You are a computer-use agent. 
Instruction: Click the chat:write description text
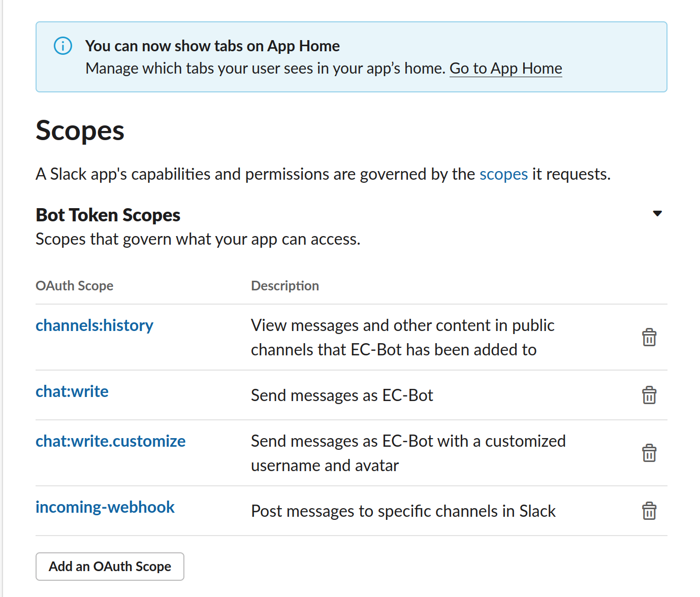click(342, 395)
